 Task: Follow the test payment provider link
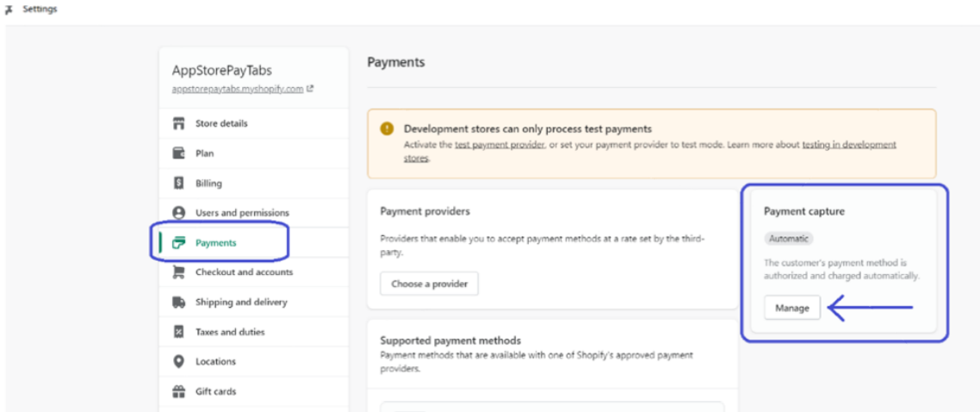point(499,145)
